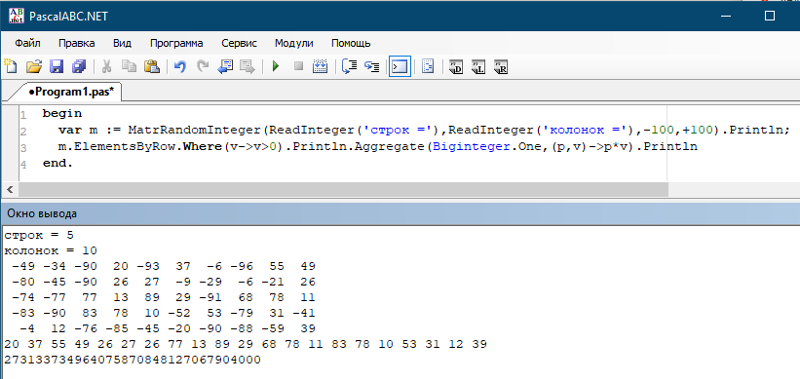Toggle the output window icon
The image size is (800, 379).
[399, 66]
